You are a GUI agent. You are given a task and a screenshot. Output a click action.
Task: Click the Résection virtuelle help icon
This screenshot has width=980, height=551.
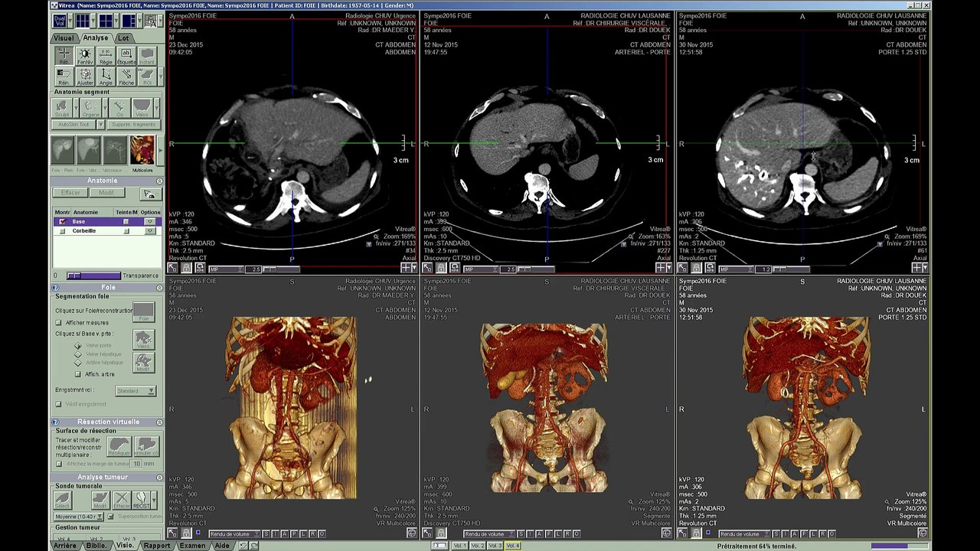click(x=56, y=422)
